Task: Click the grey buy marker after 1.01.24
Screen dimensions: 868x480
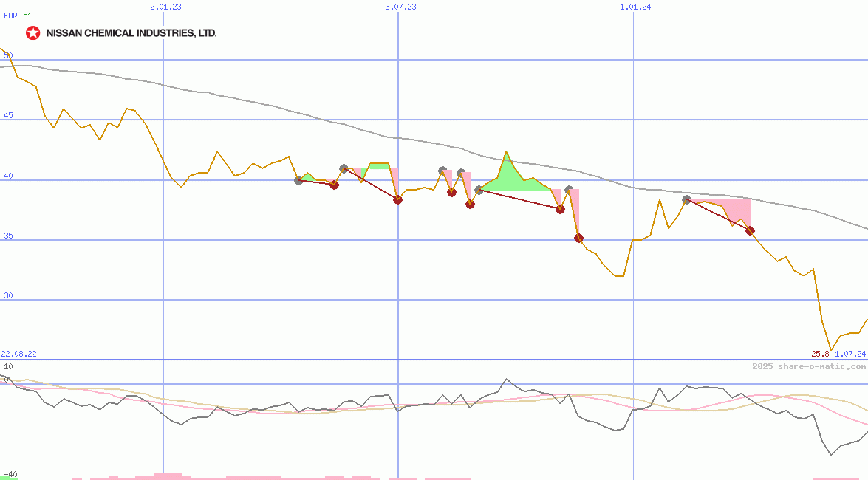Action: (x=686, y=199)
